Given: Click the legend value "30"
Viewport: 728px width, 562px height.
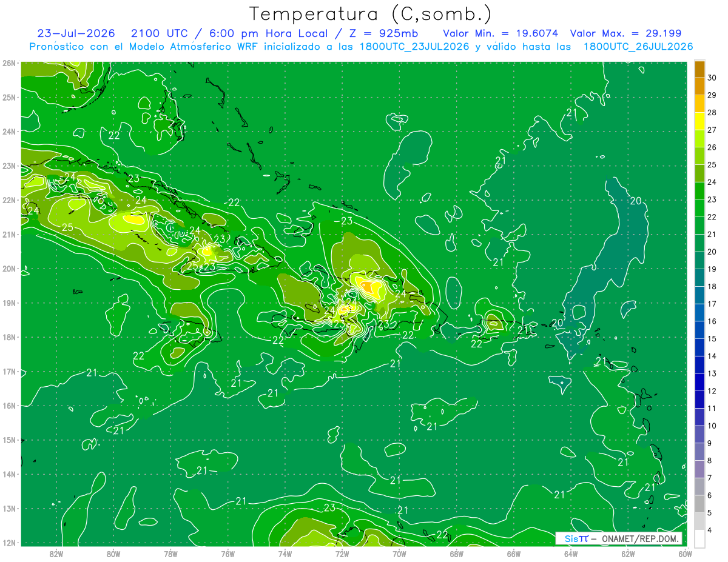Looking at the screenshot, I should pyautogui.click(x=712, y=78).
